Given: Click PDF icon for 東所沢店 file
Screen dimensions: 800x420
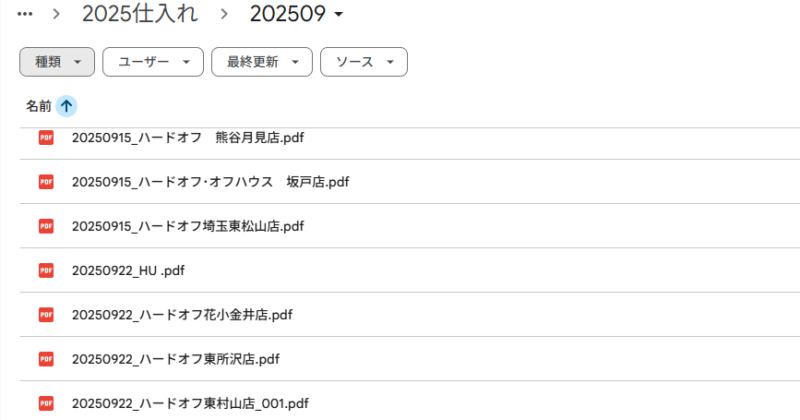Looking at the screenshot, I should click(x=46, y=359).
